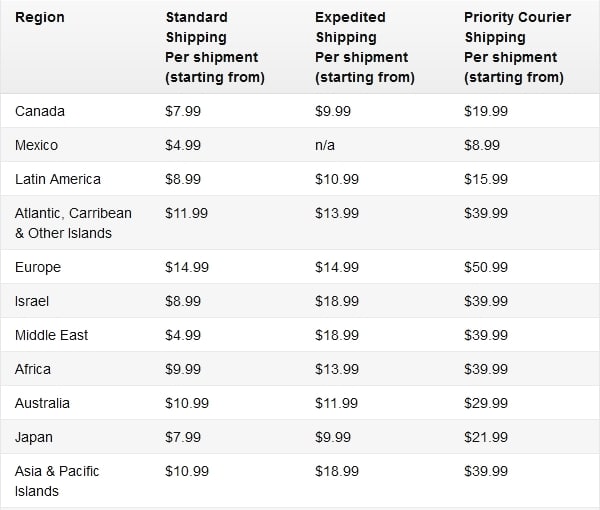Select the Mexico region cell
This screenshot has height=510, width=600.
click(37, 145)
